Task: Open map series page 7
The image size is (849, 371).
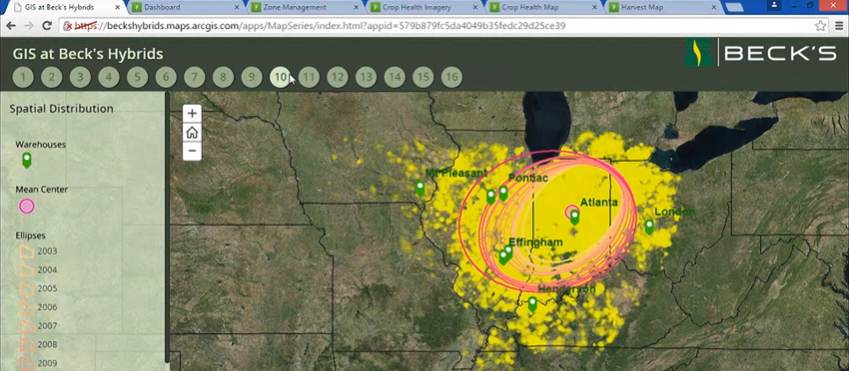Action: (x=194, y=77)
